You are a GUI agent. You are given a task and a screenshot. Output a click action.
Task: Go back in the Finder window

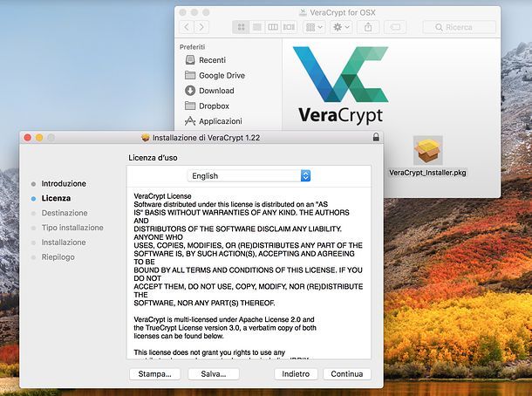coord(187,27)
